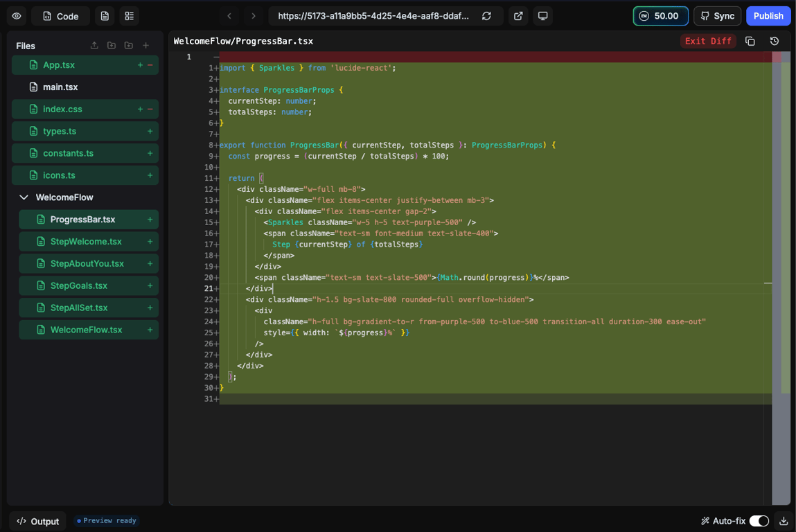Toggle preview with the eye icon

tap(17, 16)
